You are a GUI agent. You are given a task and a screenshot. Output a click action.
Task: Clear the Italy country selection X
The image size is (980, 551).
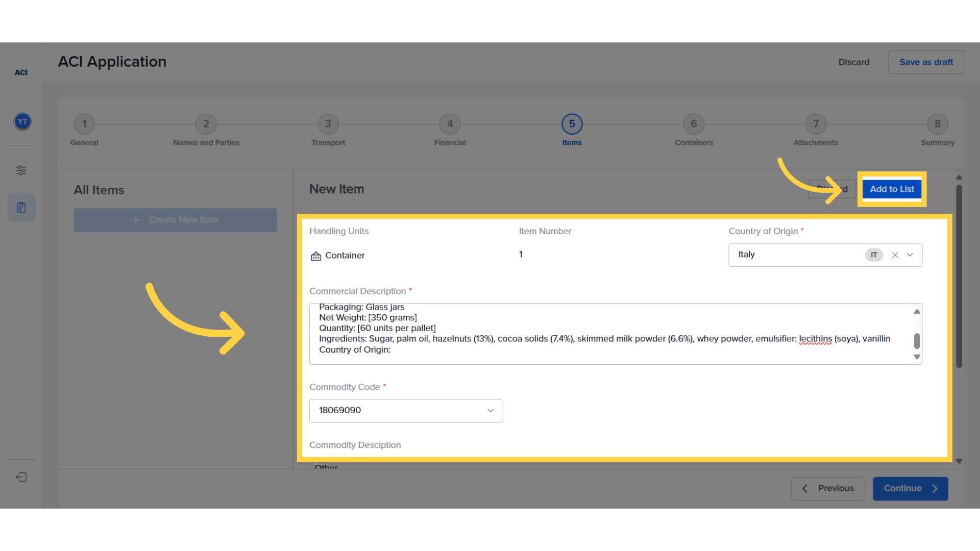click(x=895, y=255)
